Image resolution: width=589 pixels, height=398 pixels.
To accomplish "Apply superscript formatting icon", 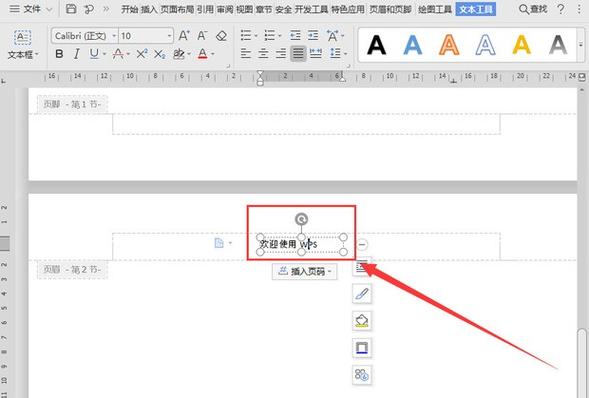I will click(142, 54).
